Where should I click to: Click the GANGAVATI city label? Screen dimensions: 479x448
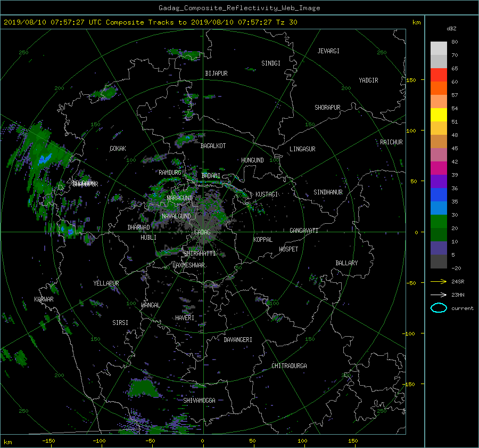(304, 231)
